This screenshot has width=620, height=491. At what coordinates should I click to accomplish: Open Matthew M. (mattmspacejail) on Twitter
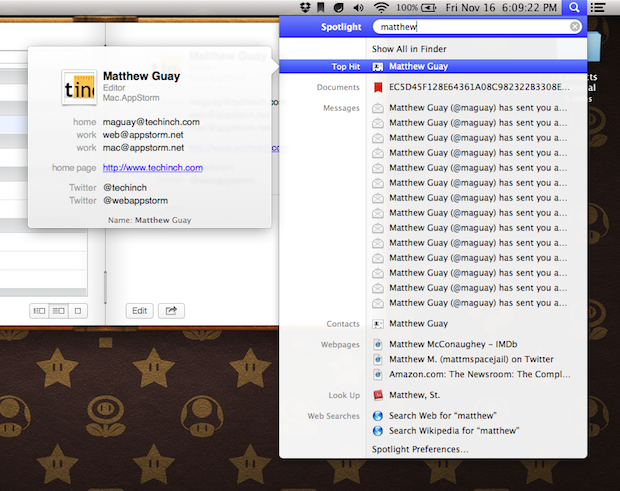click(471, 359)
